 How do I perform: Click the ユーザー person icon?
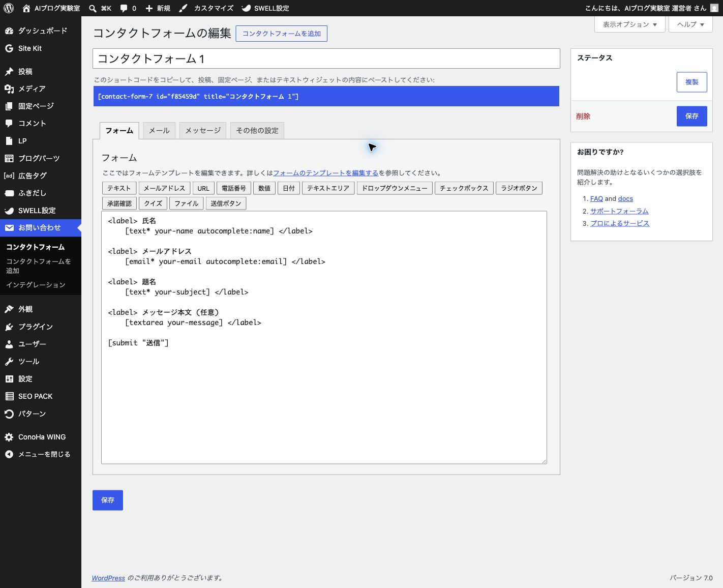click(9, 344)
